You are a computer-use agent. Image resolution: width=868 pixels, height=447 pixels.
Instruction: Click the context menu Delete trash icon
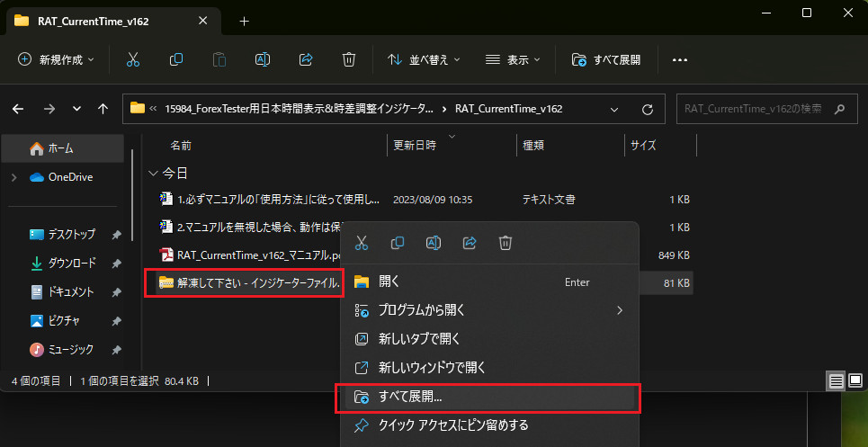(x=506, y=242)
